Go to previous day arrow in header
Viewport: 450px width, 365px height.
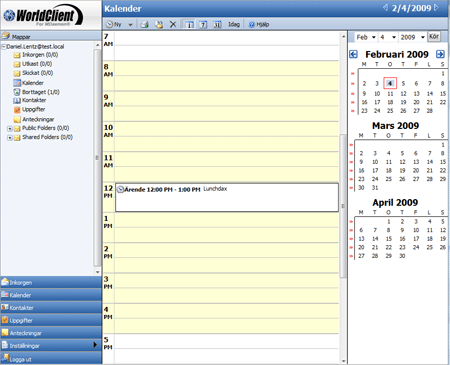point(385,8)
